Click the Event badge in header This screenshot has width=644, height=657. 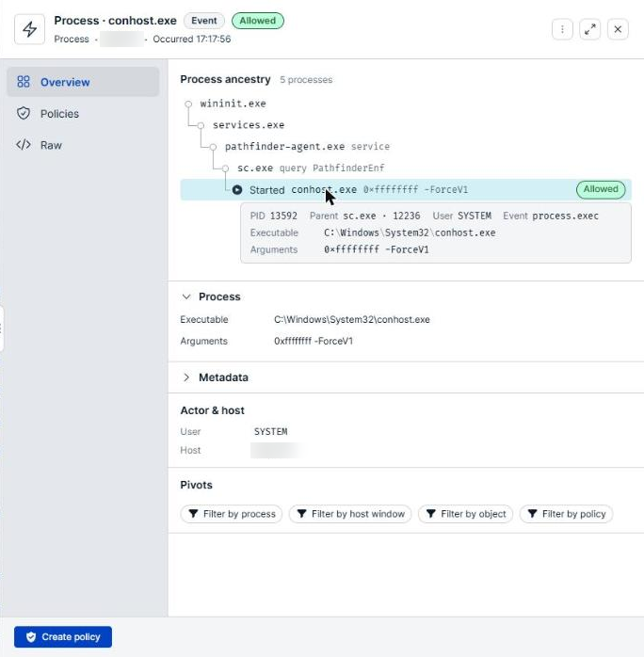(204, 21)
